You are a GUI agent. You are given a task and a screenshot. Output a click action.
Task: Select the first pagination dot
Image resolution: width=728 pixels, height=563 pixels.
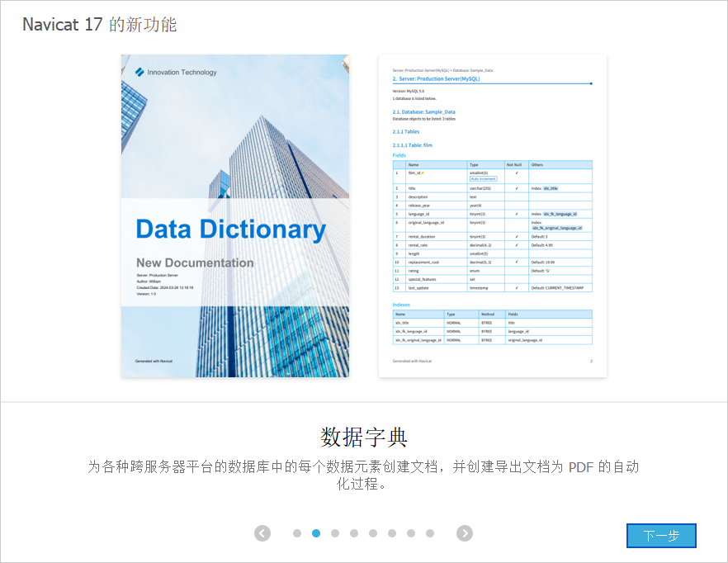click(297, 533)
